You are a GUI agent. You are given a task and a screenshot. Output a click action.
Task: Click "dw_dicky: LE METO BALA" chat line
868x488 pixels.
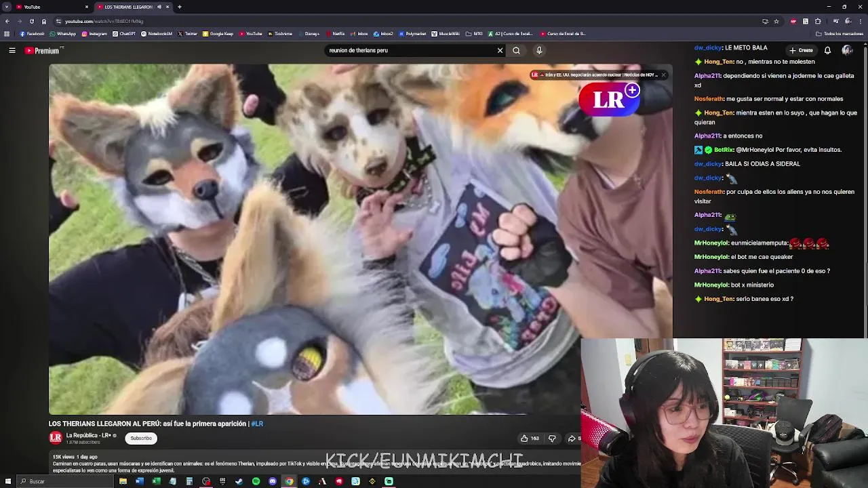[731, 48]
